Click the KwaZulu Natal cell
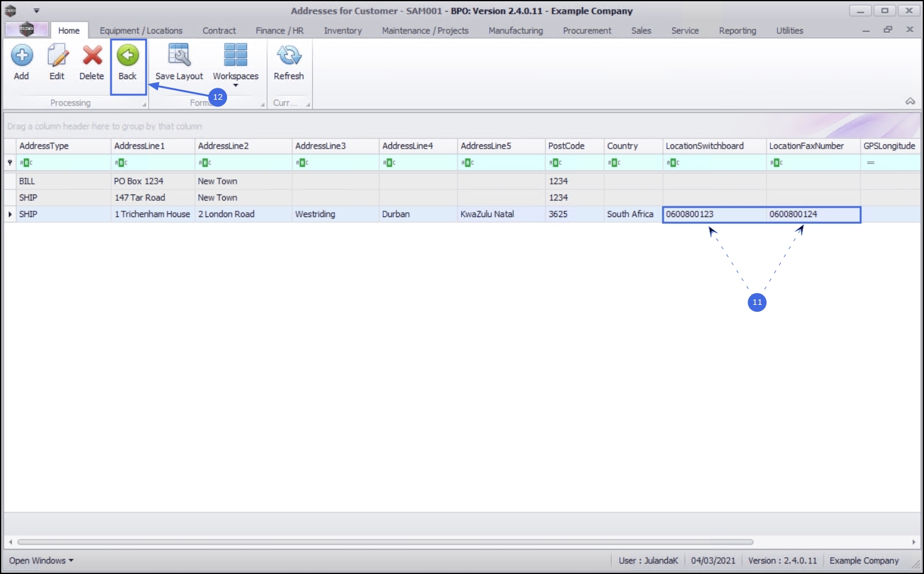The width and height of the screenshot is (924, 574). tap(501, 214)
